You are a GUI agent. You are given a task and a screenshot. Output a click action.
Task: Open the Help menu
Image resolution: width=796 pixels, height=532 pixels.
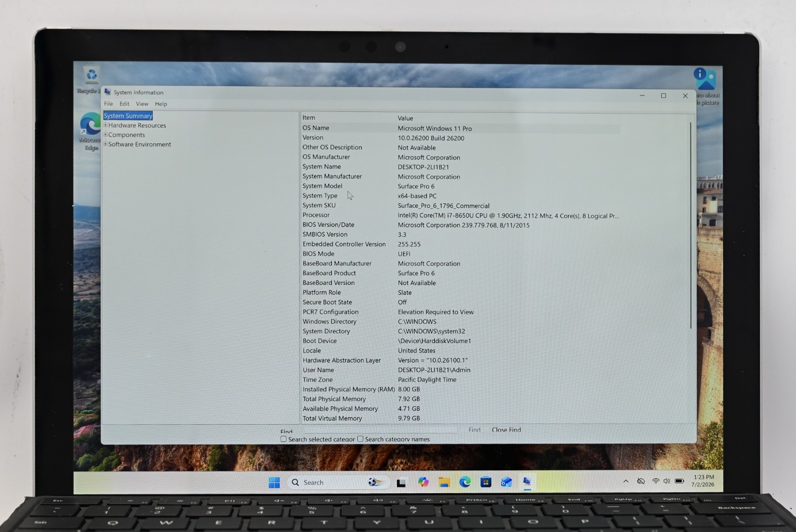click(x=161, y=104)
